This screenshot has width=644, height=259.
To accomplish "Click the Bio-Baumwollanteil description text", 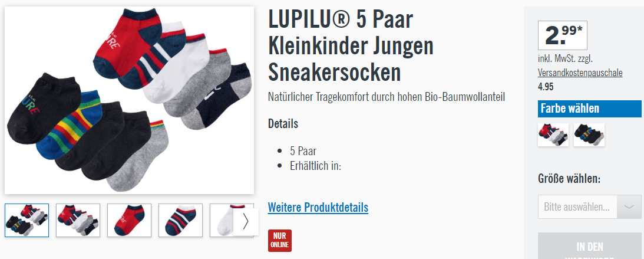I will point(386,97).
